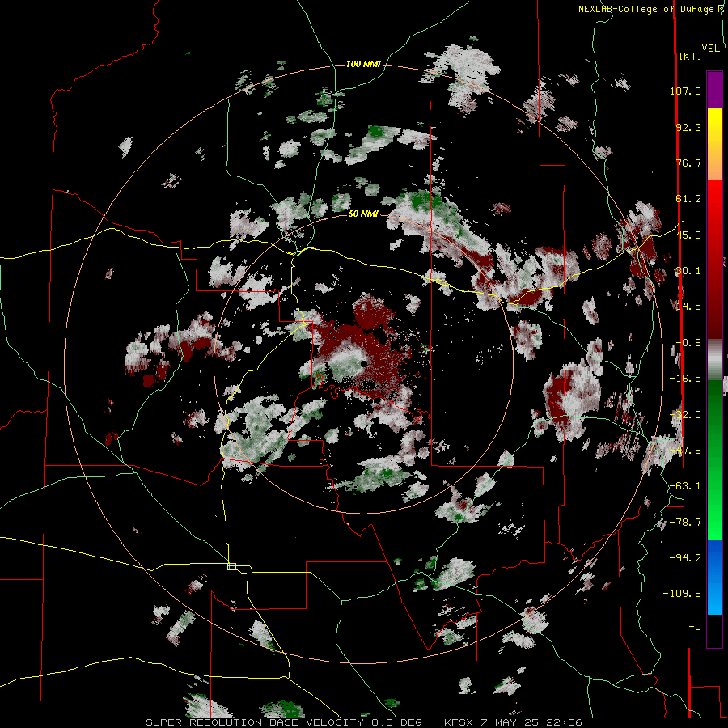Click the 76.7 velocity scale value

pos(688,163)
